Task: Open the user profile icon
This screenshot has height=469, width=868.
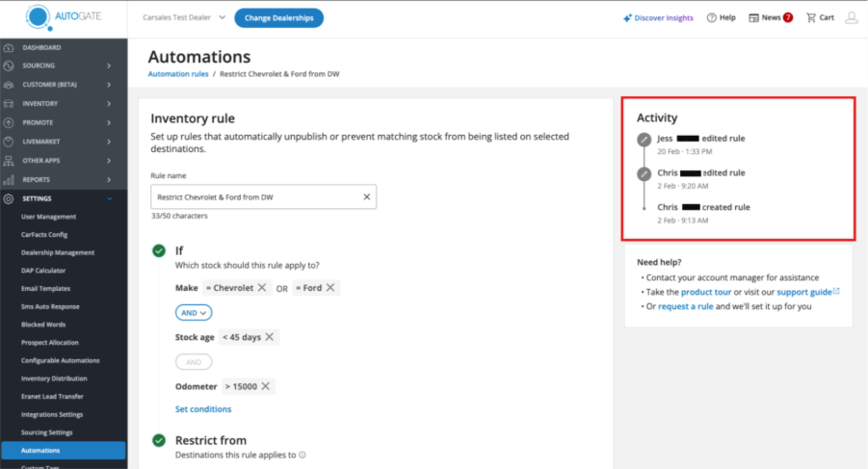Action: [x=851, y=17]
